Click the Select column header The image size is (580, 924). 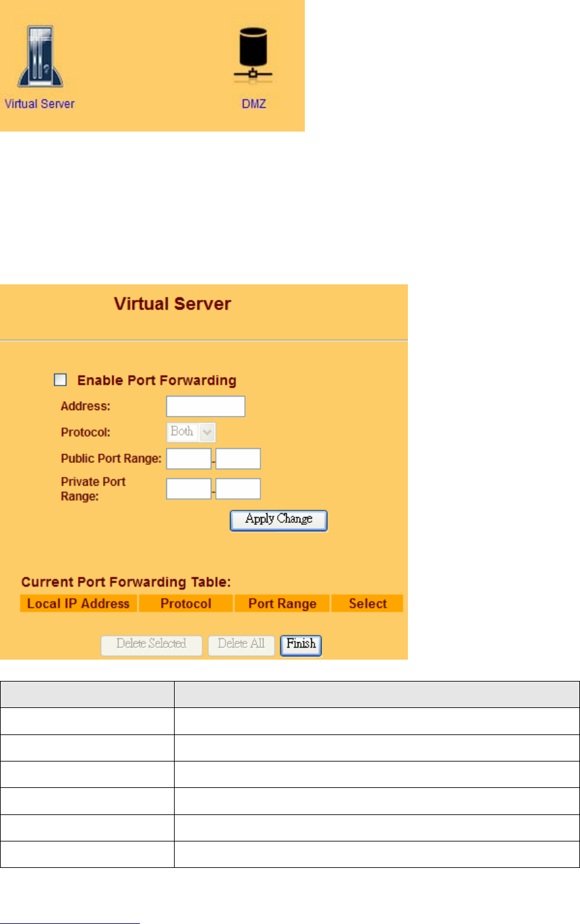(x=367, y=604)
